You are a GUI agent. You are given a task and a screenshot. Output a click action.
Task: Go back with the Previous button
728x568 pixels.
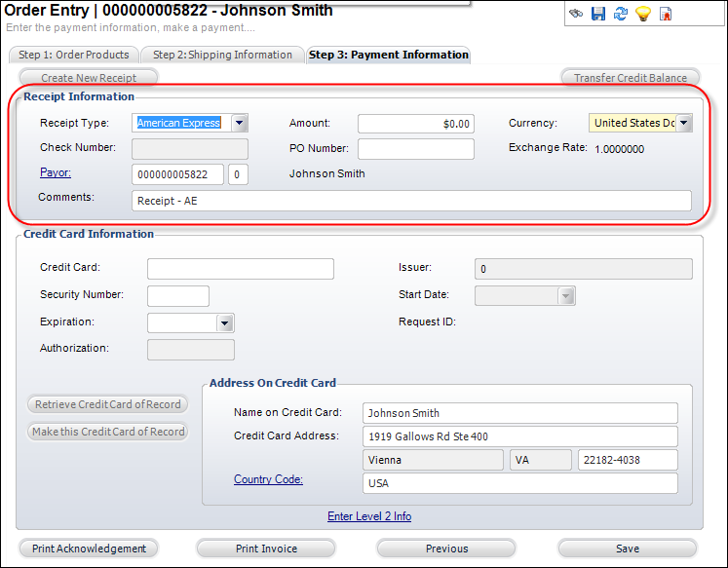[x=446, y=549]
